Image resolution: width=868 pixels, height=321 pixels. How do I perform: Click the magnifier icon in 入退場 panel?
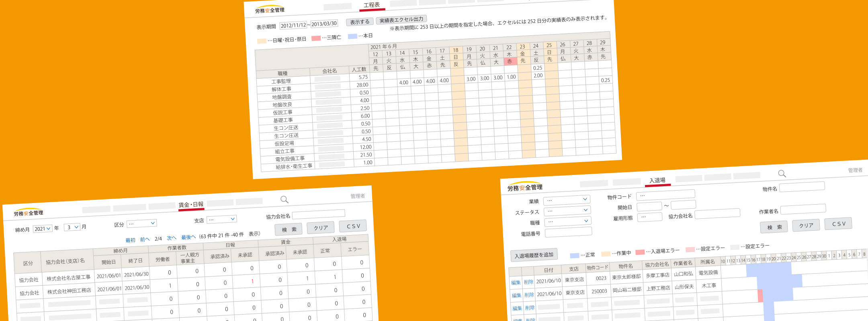click(782, 174)
